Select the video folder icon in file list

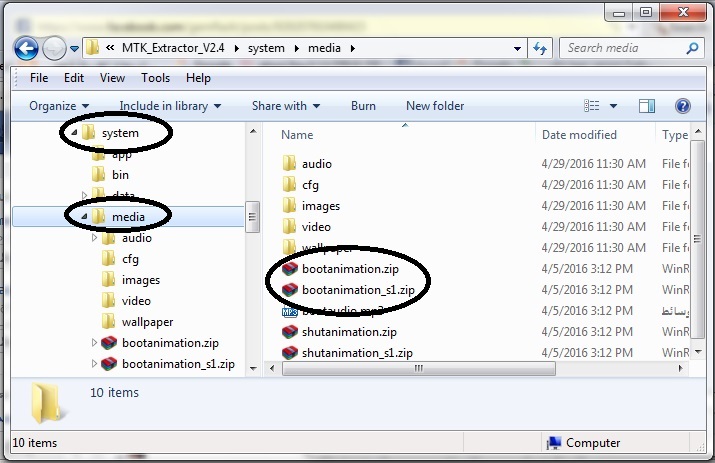289,226
